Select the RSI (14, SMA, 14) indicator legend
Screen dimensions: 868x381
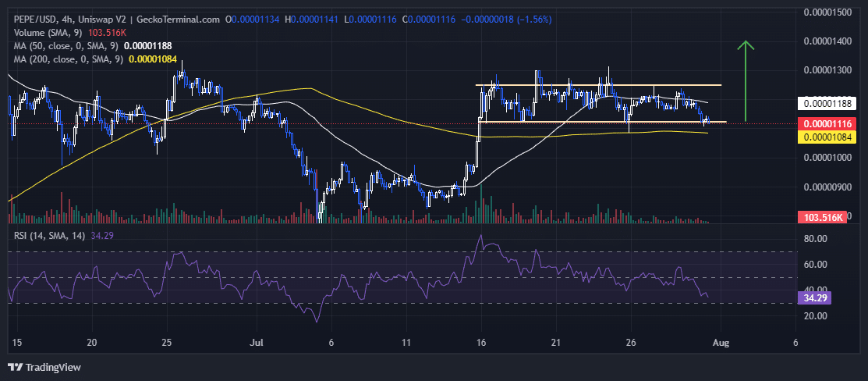coord(49,236)
